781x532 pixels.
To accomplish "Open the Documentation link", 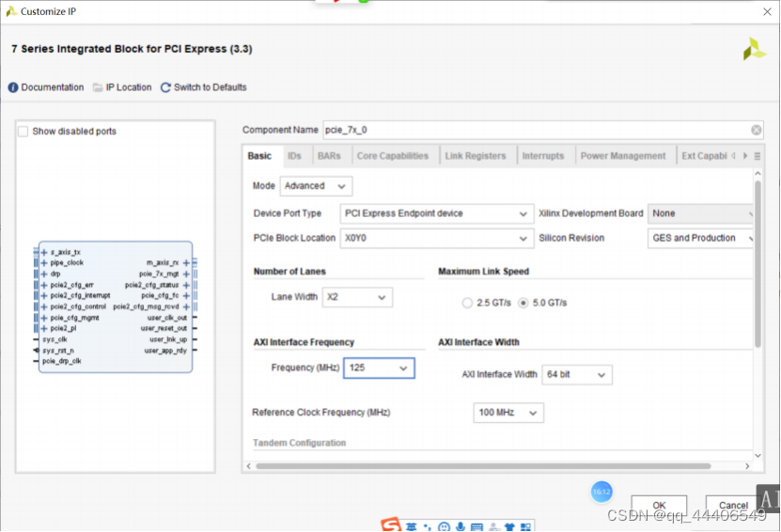I will click(x=53, y=87).
